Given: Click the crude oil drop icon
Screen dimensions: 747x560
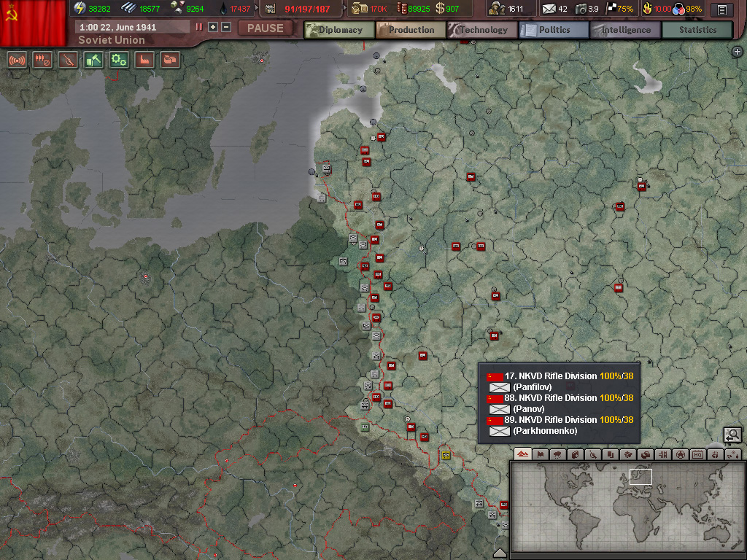Looking at the screenshot, I should (224, 8).
